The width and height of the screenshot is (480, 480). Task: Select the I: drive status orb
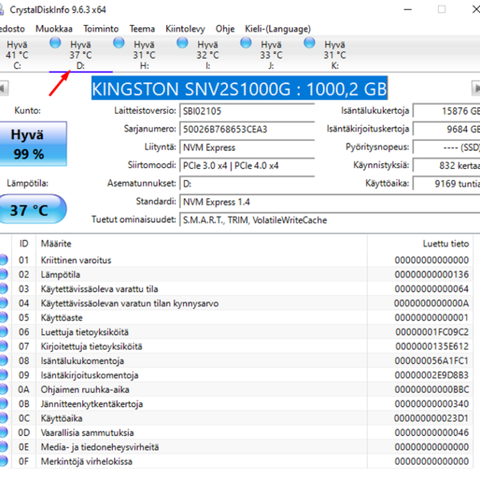pyautogui.click(x=182, y=43)
